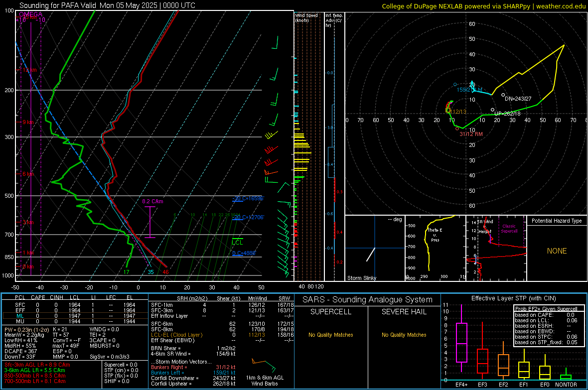
Task: Select the 'Potential Hazard Type' header
Action: tap(557, 221)
